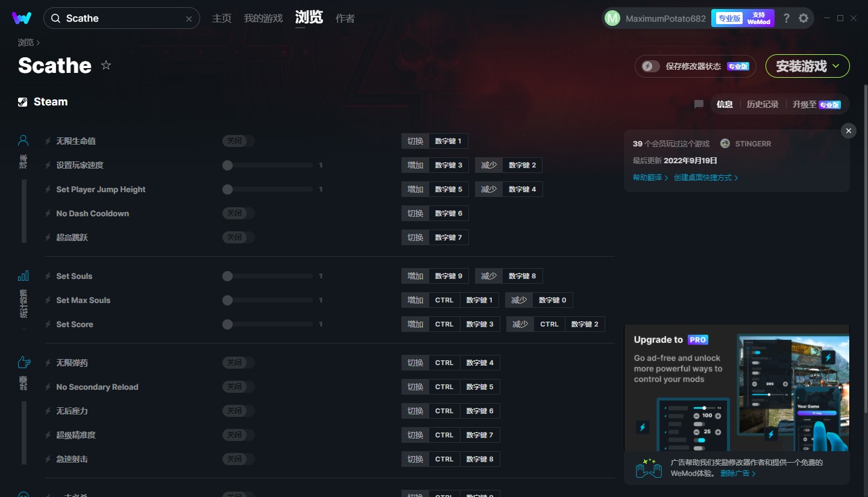Favorite Scathe with the star icon
The image size is (868, 497).
(x=106, y=65)
